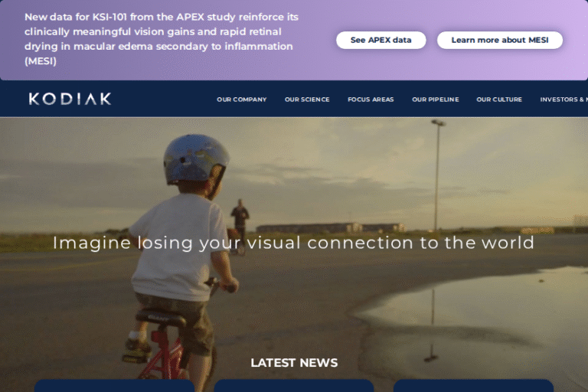Open the middle news card
The height and width of the screenshot is (392, 588).
pyautogui.click(x=294, y=385)
